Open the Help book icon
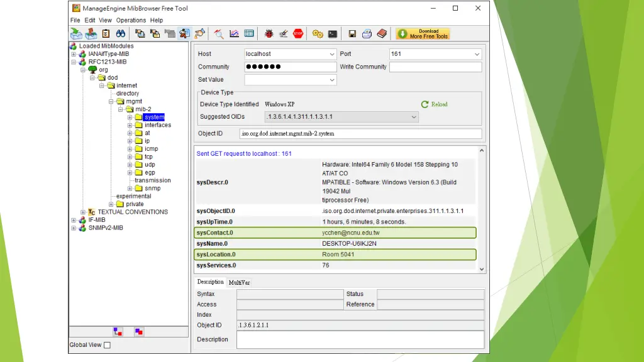The image size is (644, 362). pos(382,34)
